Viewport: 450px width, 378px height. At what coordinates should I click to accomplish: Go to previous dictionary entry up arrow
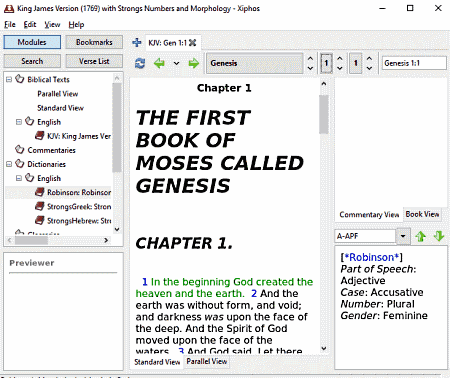tap(421, 236)
